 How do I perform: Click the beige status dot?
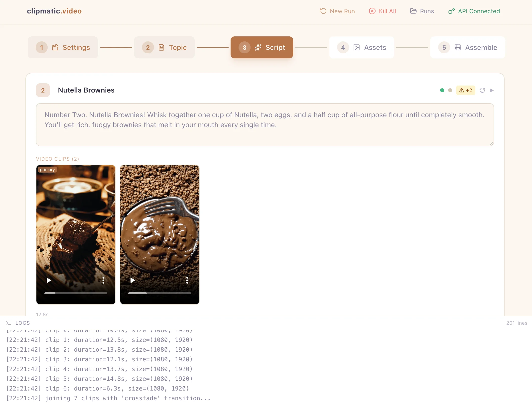[450, 90]
